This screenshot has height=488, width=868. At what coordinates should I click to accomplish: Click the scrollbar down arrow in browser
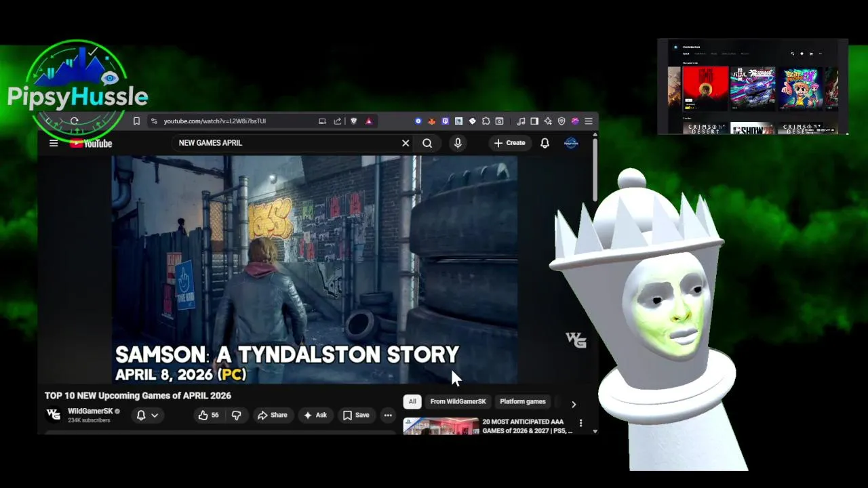click(595, 431)
